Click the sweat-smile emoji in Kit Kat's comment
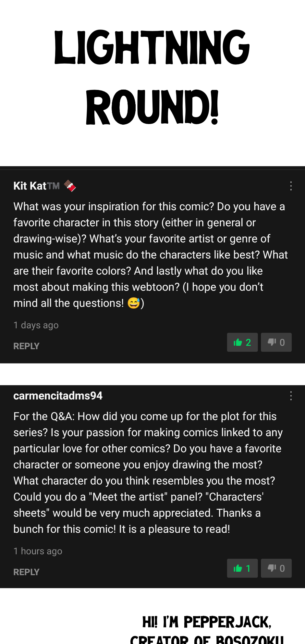This screenshot has height=644, width=305. point(133,303)
